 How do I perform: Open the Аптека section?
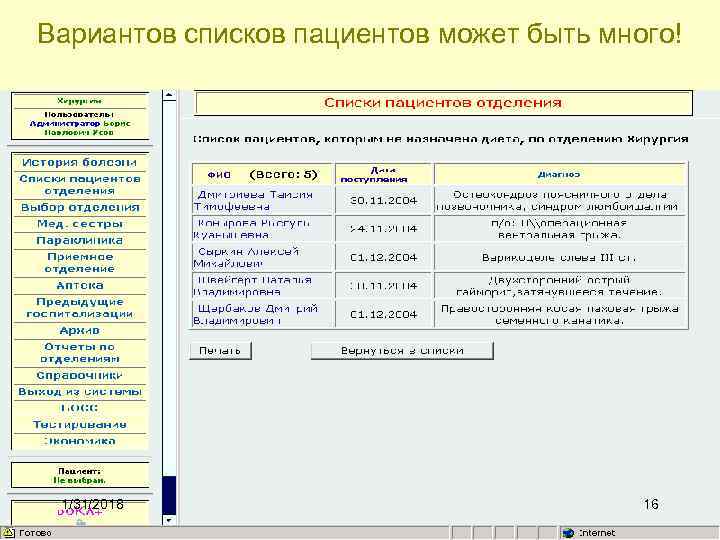tap(79, 286)
